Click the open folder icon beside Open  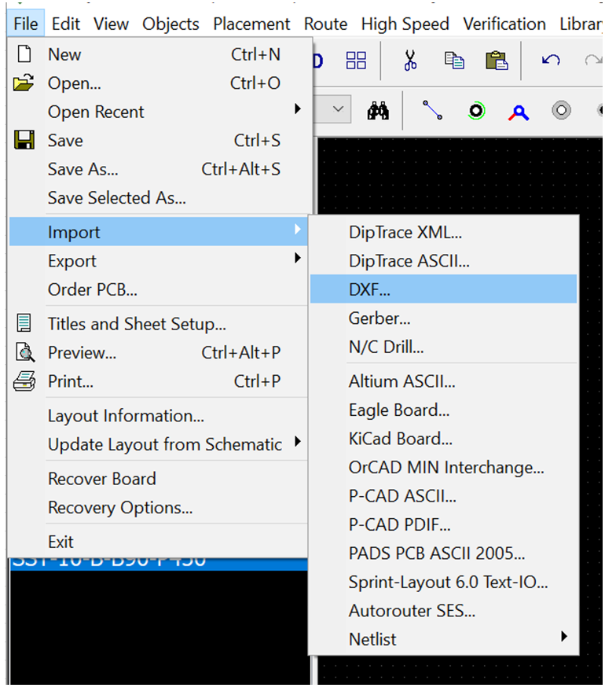[24, 83]
